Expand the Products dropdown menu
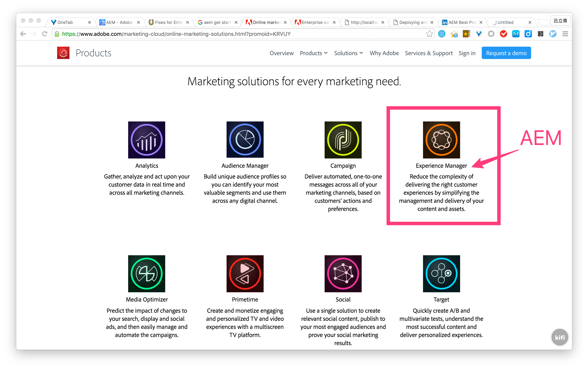The height and width of the screenshot is (369, 588). pos(314,53)
